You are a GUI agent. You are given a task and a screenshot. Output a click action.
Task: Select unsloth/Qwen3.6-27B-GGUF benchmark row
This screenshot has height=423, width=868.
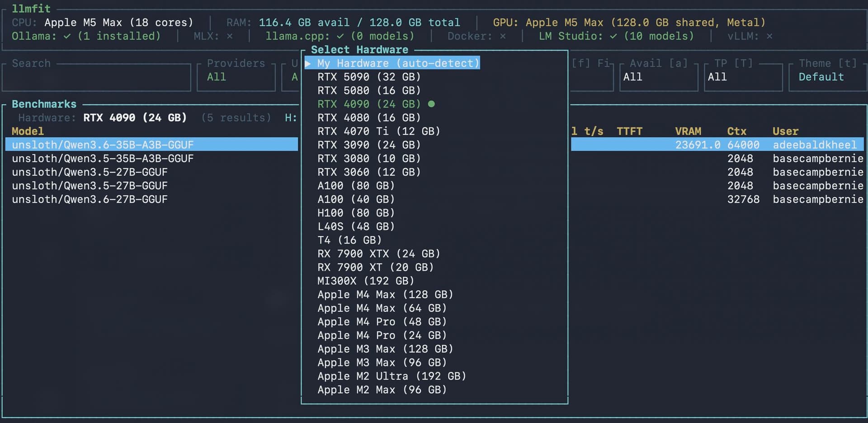(90, 199)
